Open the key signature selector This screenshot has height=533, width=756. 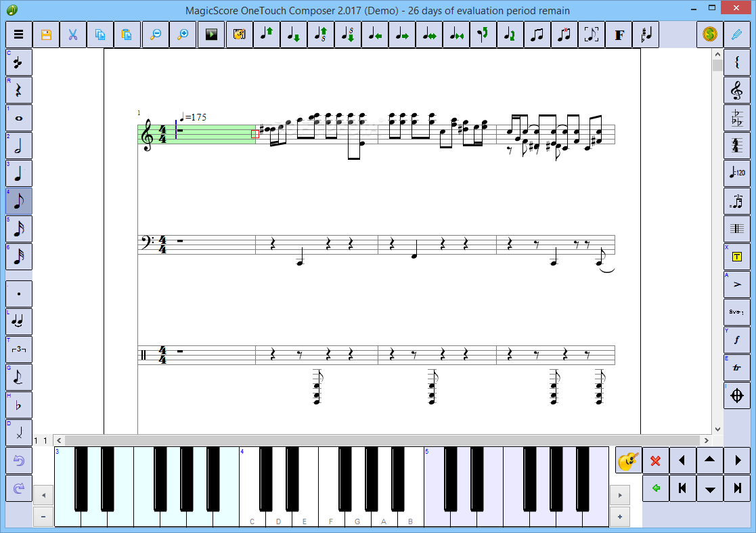coord(737,118)
